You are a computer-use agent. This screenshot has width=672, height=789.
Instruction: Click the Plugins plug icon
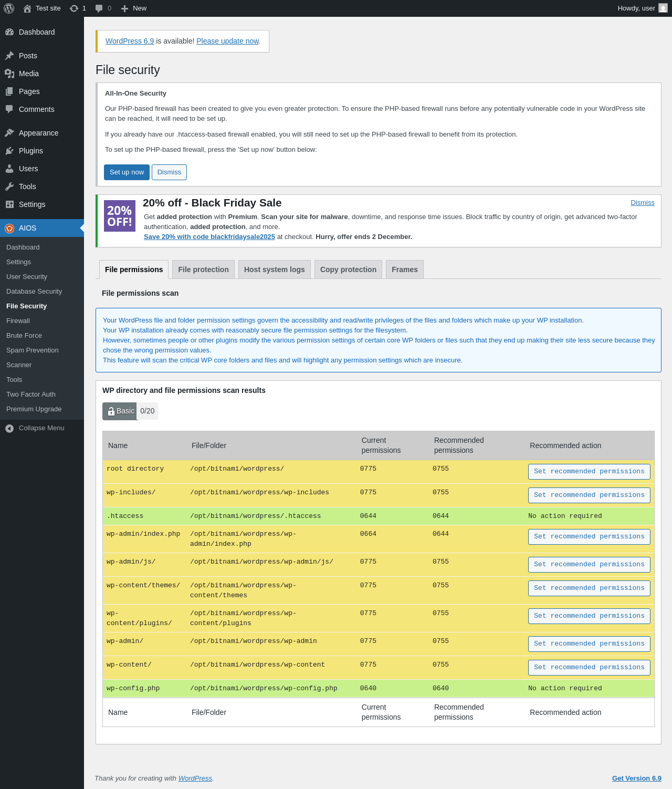coord(9,151)
